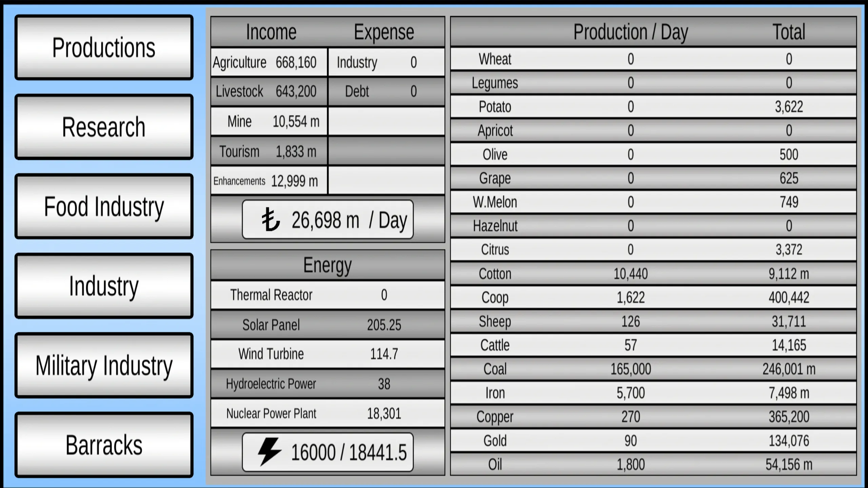868x488 pixels.
Task: Click the Iron total 7,498 m
Action: (789, 393)
